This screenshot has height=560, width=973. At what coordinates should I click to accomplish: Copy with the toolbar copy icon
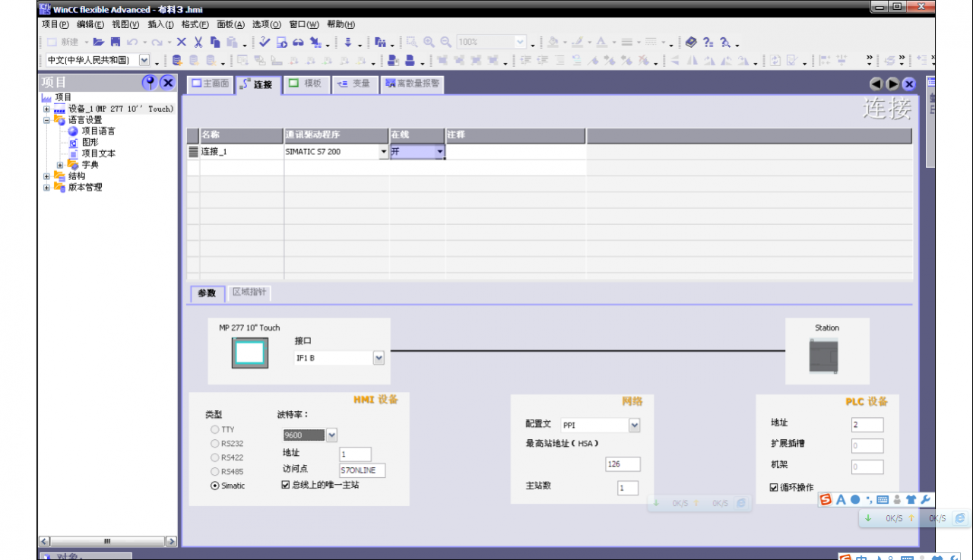point(215,42)
